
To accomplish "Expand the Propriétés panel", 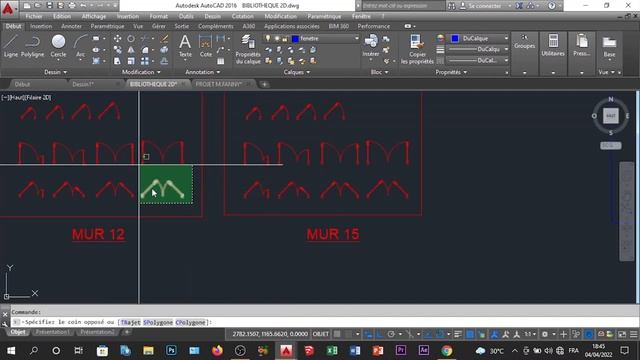I will tap(451, 72).
